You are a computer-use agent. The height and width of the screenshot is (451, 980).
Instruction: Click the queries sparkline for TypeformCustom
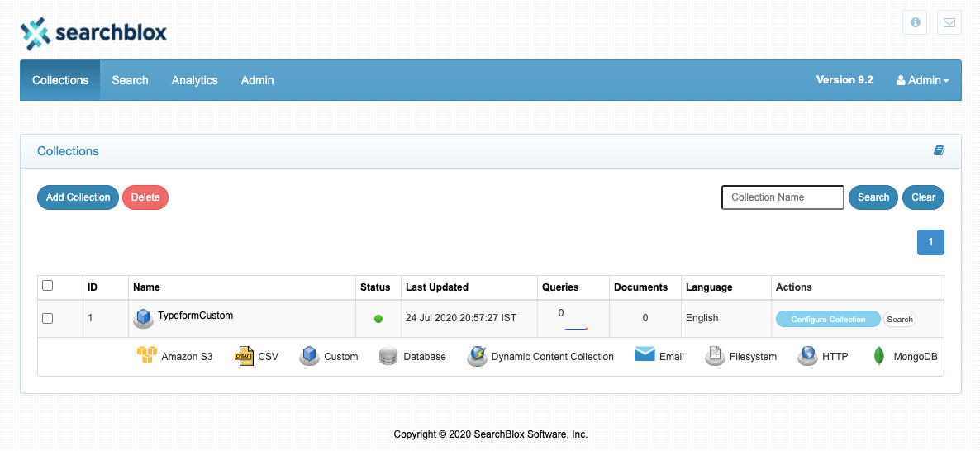[x=576, y=328]
